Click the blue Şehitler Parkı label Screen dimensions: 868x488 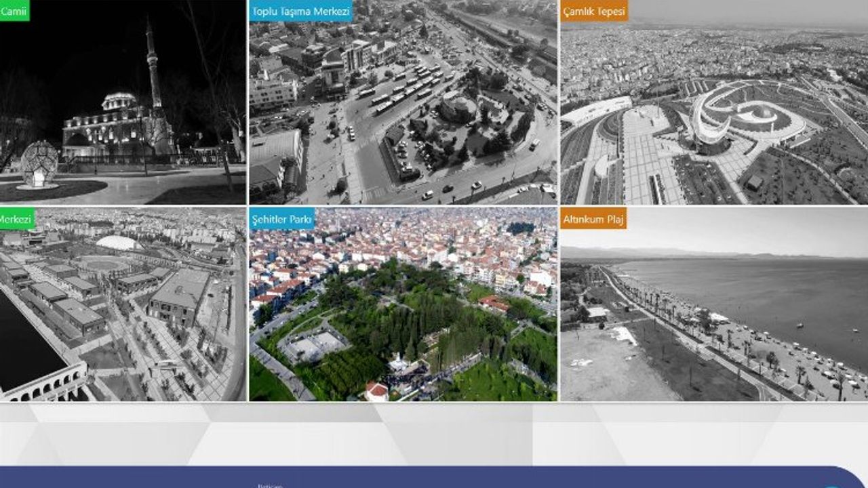pos(282,218)
